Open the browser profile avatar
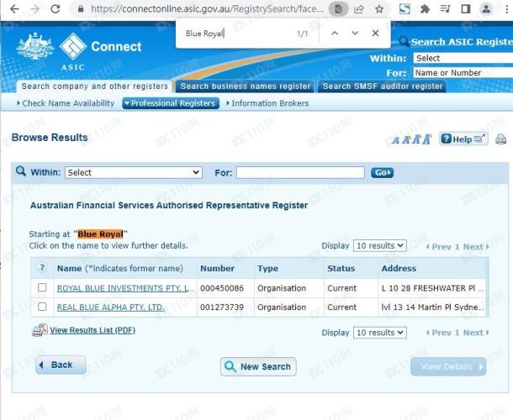 pos(486,9)
